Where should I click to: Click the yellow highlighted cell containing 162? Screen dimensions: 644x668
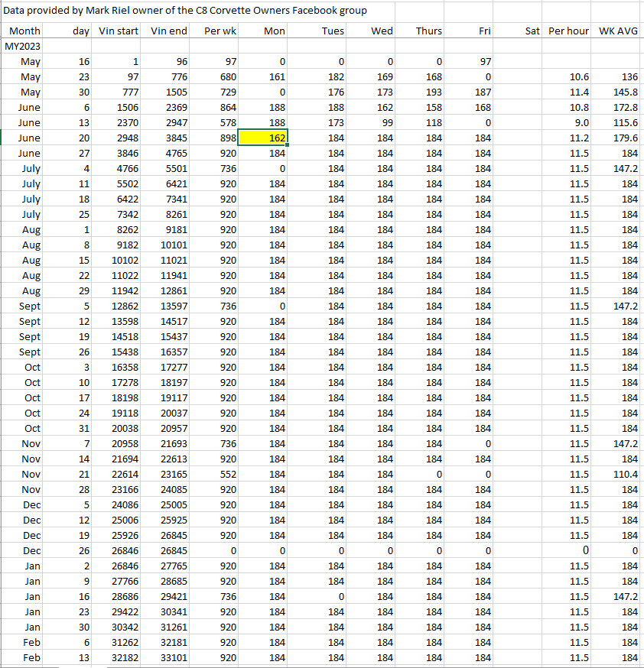pos(264,138)
